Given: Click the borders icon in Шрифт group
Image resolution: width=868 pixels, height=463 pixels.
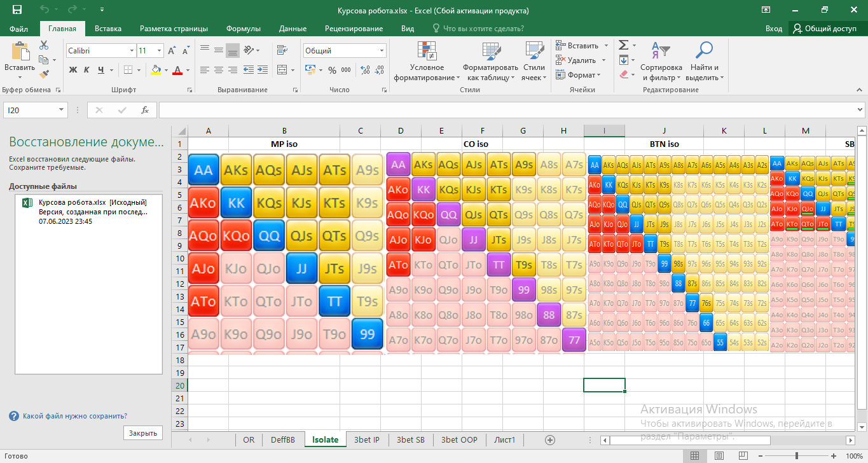Looking at the screenshot, I should (128, 70).
